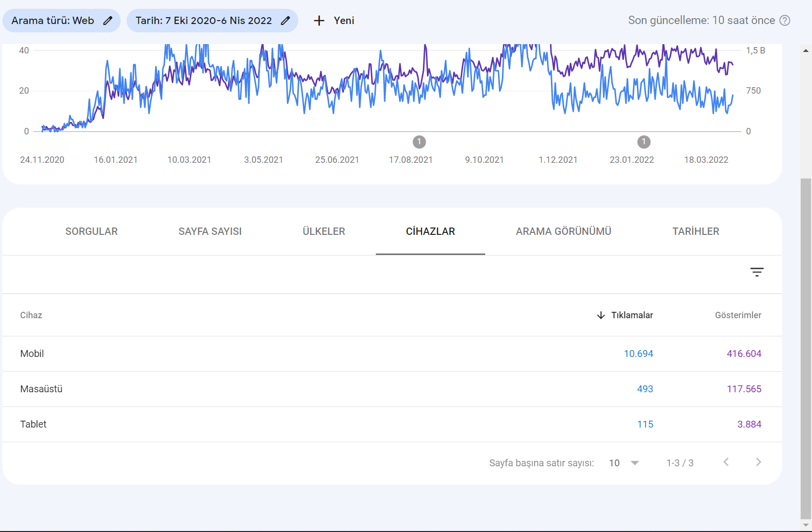This screenshot has height=532, width=812.
Task: Click chart annotation marker near 23.01.2022
Action: (x=644, y=142)
